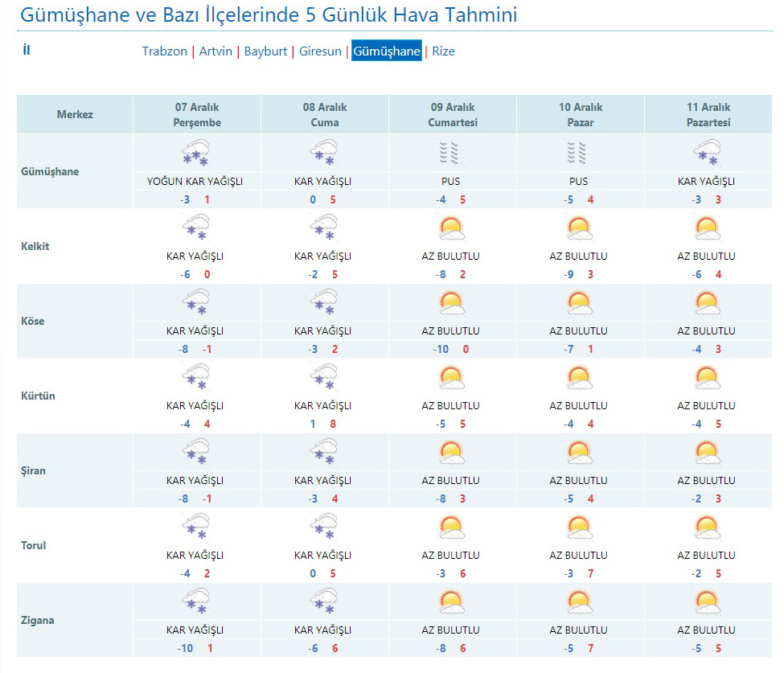Select the highlighted Gümüşhane province tab
The image size is (784, 673).
click(387, 51)
